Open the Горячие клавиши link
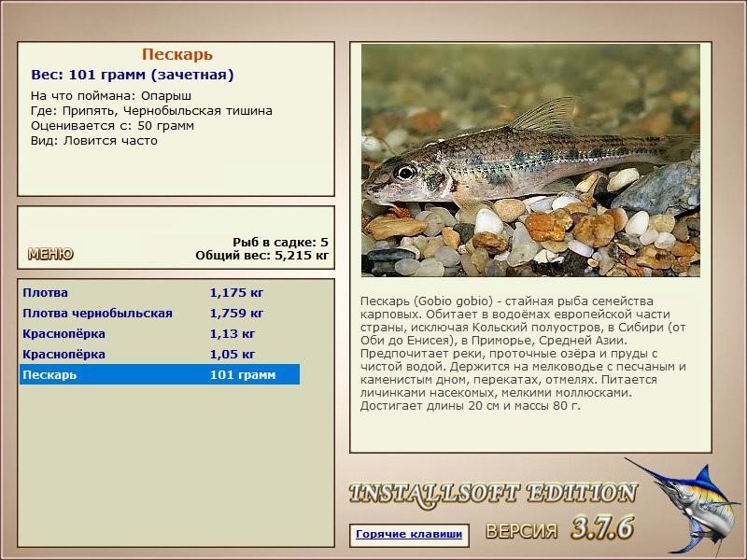Viewport: 747px width, 560px height. (x=409, y=534)
